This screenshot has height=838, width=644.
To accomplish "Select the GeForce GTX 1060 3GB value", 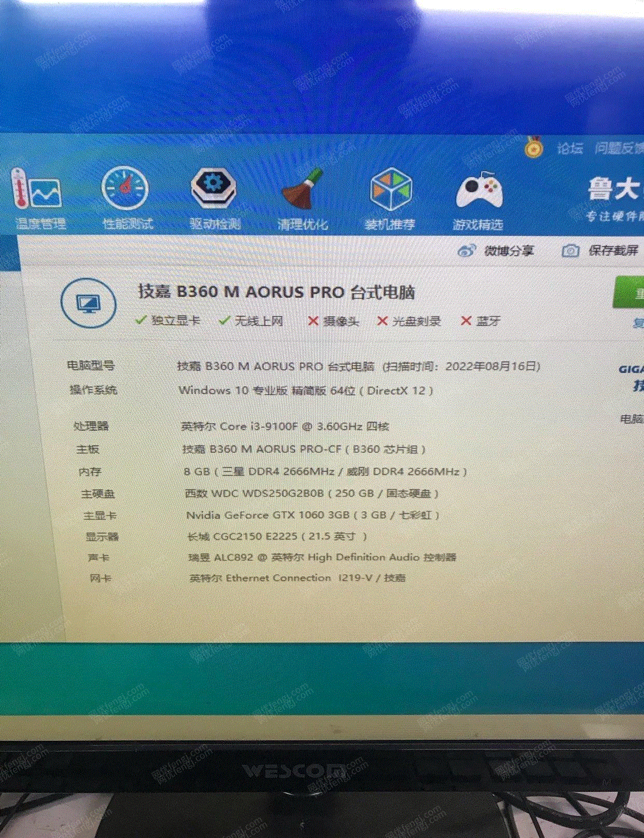I will 313,515.
